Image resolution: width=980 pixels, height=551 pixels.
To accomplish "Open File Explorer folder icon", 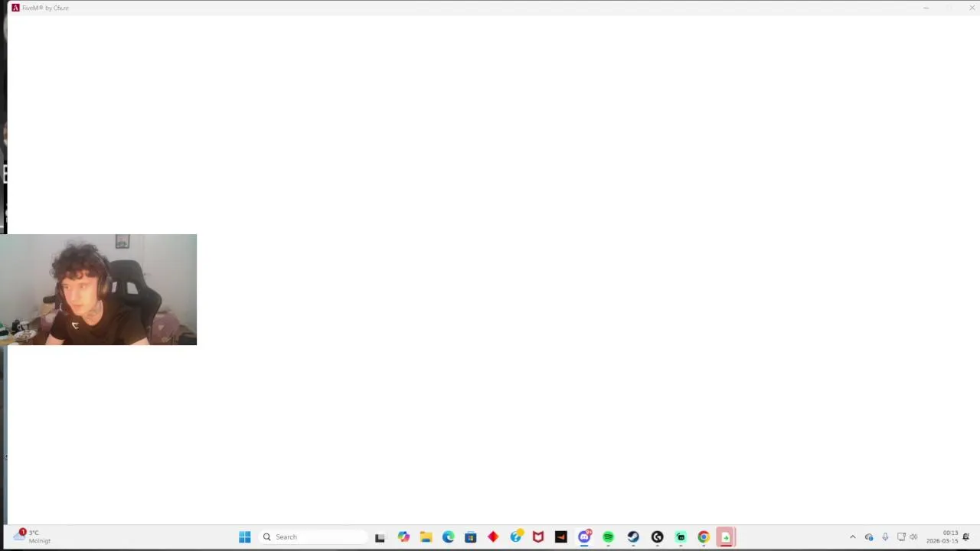I will click(426, 537).
